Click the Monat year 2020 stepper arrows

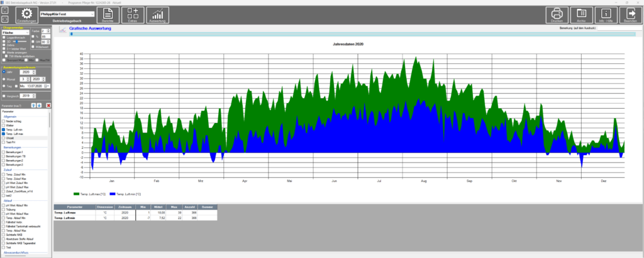coord(43,79)
